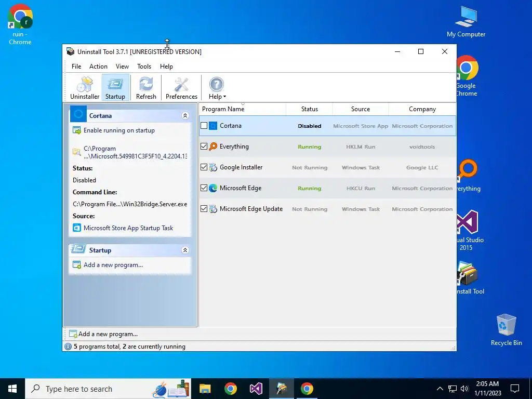
Task: Collapse the Cortana details panel
Action: tap(185, 116)
